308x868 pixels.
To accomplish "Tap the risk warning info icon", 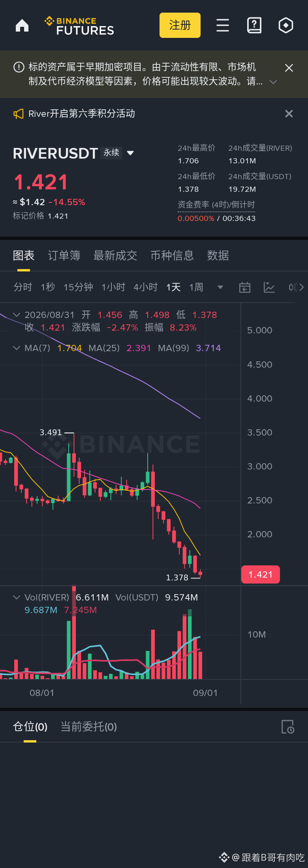I will click(19, 67).
